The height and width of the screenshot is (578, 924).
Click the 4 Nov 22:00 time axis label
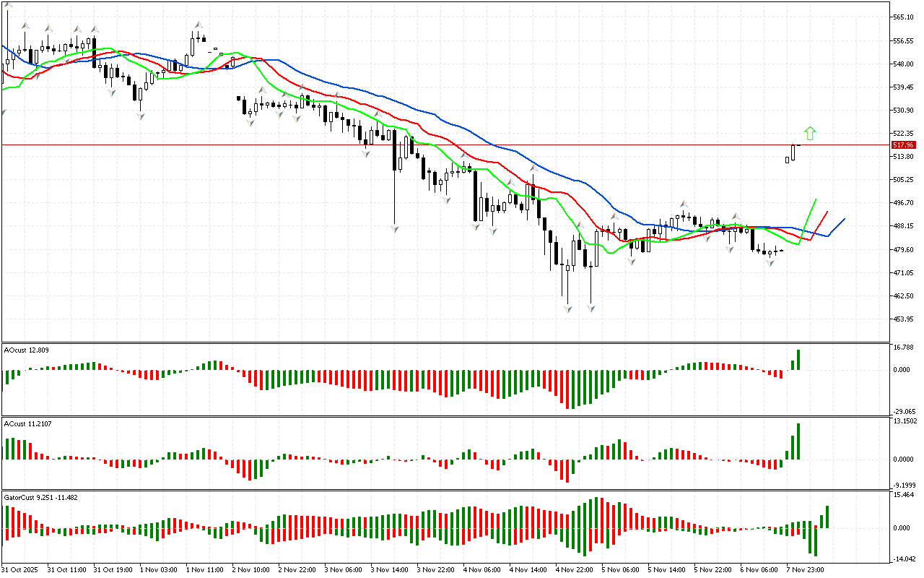(574, 569)
